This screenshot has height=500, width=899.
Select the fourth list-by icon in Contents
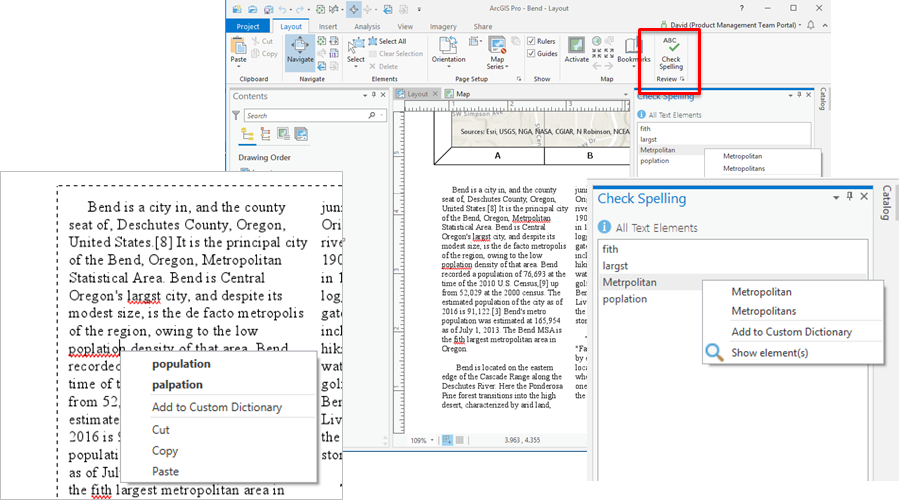click(301, 134)
